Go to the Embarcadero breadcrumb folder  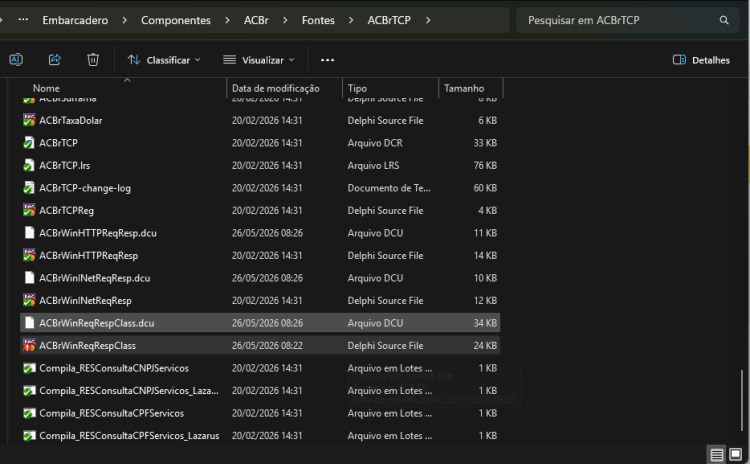point(75,20)
